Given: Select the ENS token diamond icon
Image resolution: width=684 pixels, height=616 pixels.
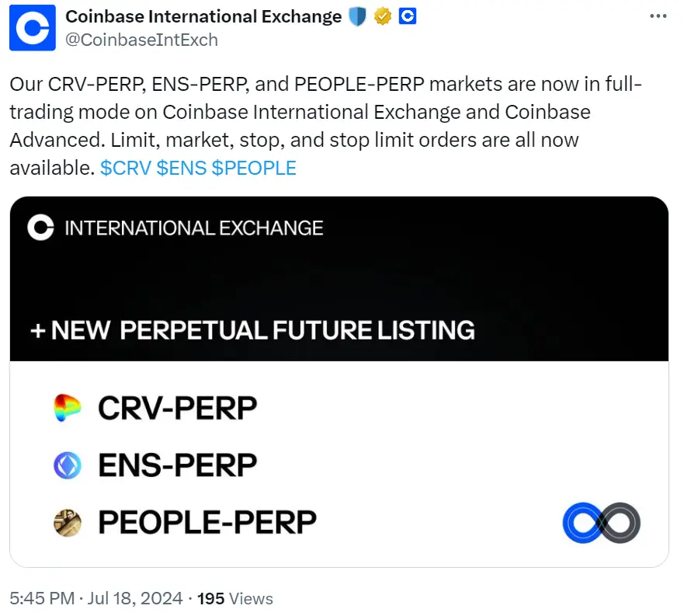Looking at the screenshot, I should (x=68, y=465).
